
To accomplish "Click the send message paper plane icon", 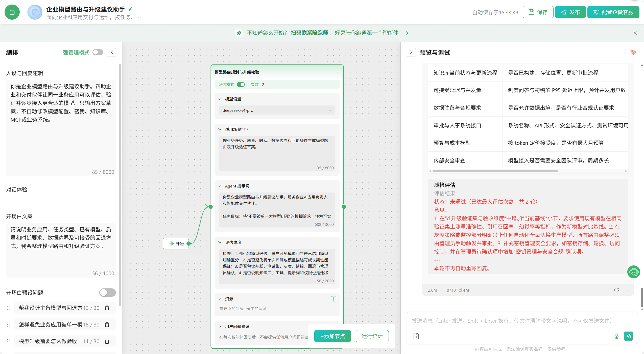I will point(628,336).
